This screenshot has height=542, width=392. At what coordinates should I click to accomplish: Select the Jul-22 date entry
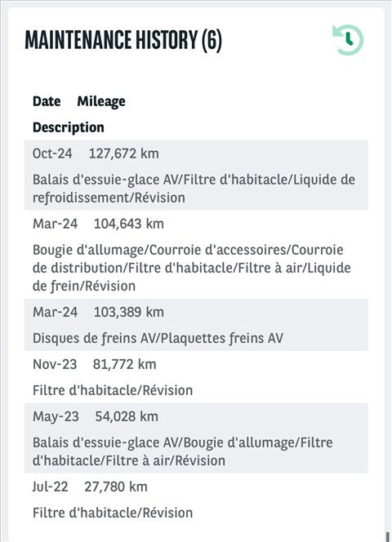tap(50, 486)
